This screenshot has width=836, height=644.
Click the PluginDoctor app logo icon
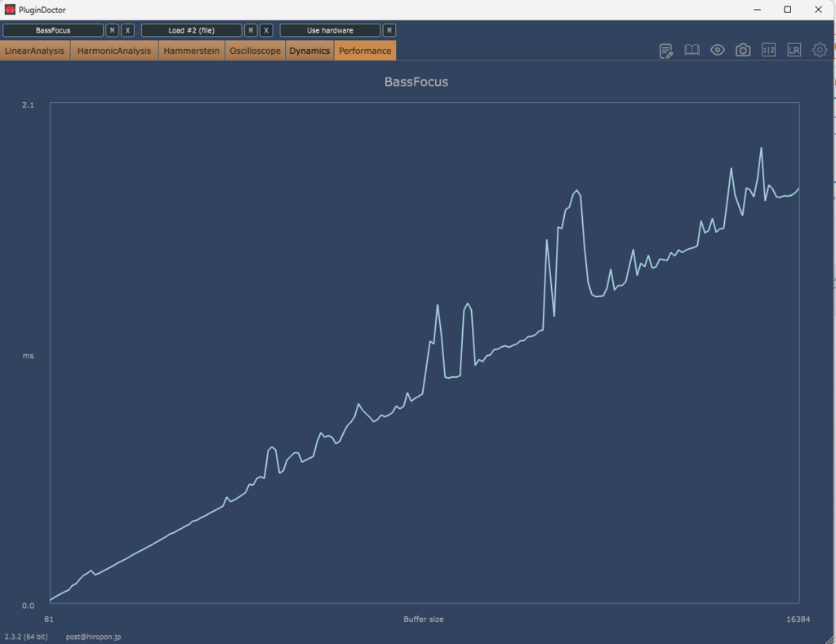[10, 10]
